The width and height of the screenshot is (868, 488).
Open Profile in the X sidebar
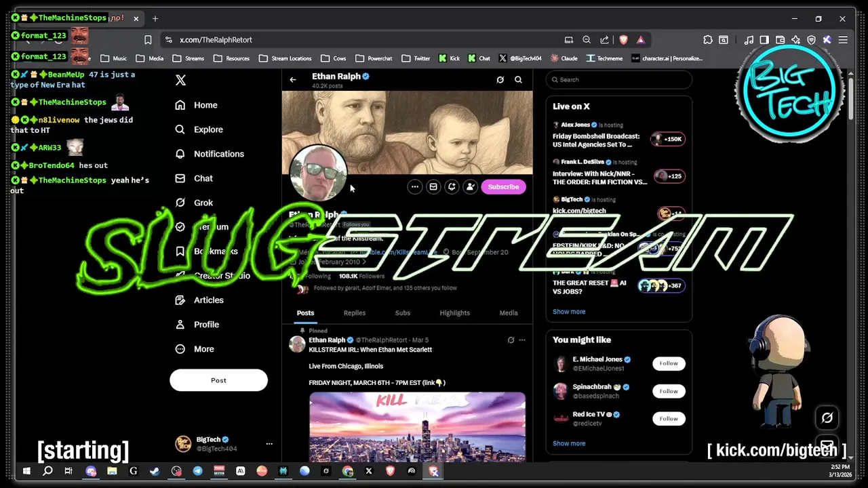[197, 325]
